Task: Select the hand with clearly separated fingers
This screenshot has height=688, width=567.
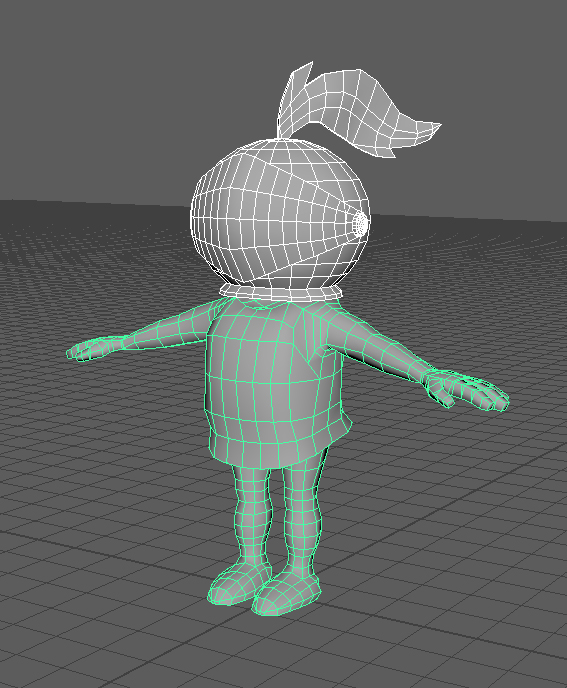Action: (x=465, y=391)
